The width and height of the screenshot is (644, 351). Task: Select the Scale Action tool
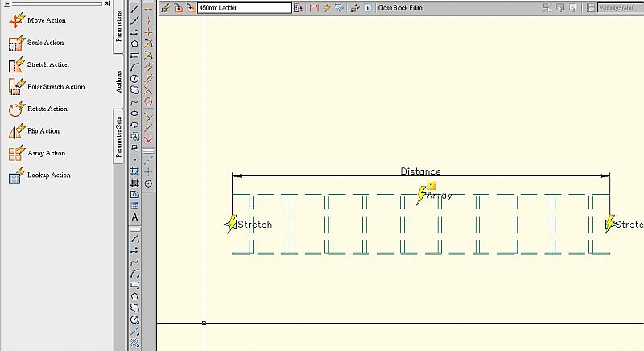[36, 43]
